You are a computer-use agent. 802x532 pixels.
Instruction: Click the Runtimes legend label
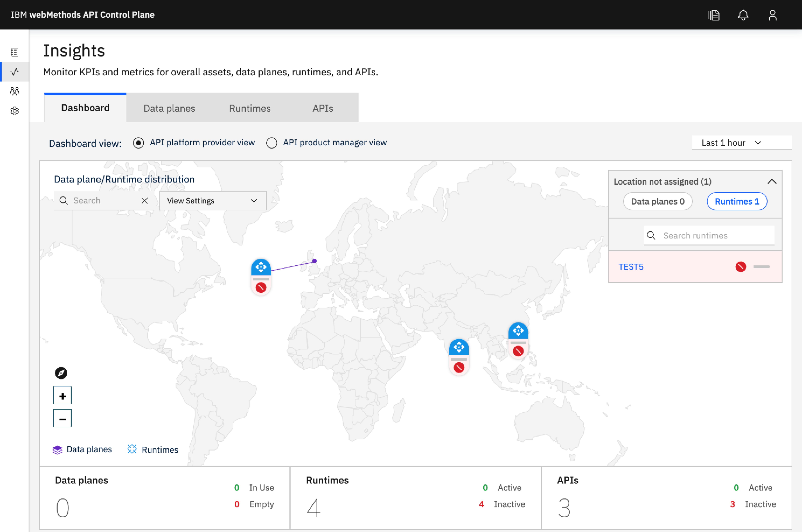click(x=160, y=450)
